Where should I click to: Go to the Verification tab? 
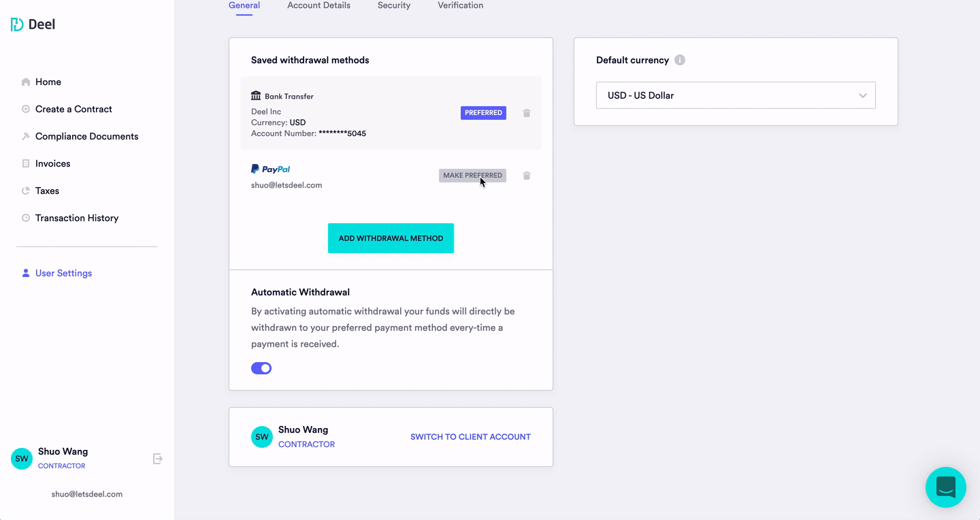pyautogui.click(x=461, y=5)
